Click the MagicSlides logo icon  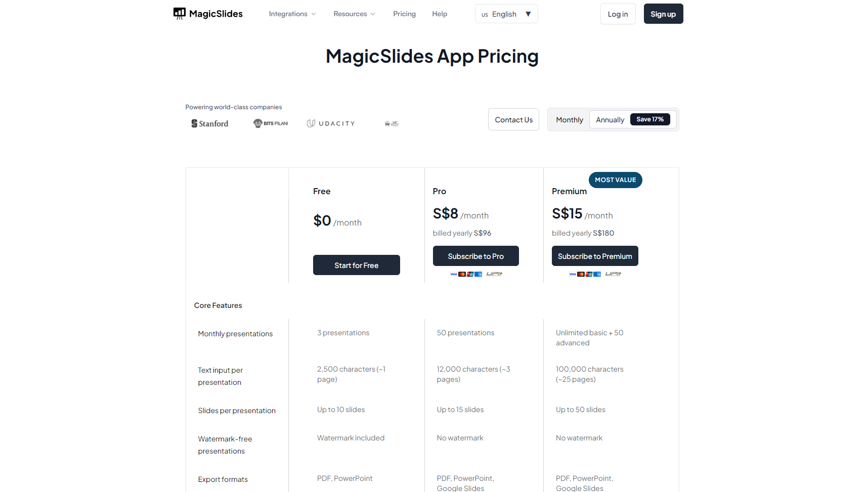pyautogui.click(x=180, y=13)
